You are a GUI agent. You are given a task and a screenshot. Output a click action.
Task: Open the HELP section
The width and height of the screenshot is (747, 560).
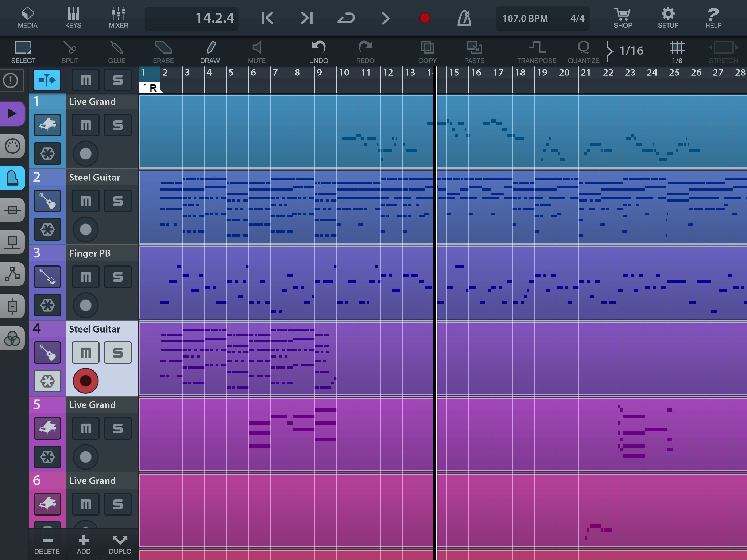[x=713, y=17]
